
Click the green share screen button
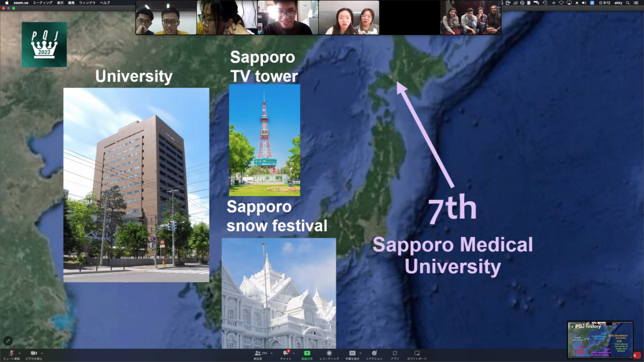pyautogui.click(x=307, y=353)
